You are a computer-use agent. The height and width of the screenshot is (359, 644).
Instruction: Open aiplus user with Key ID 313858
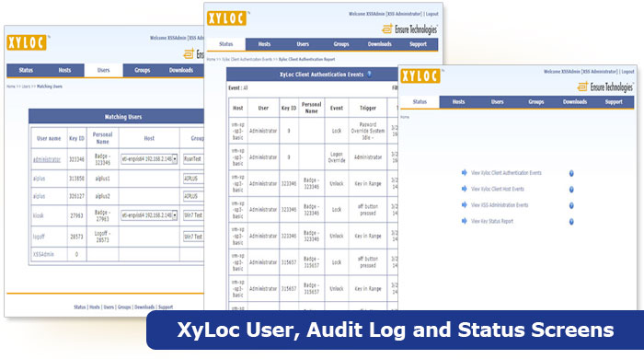pyautogui.click(x=39, y=179)
